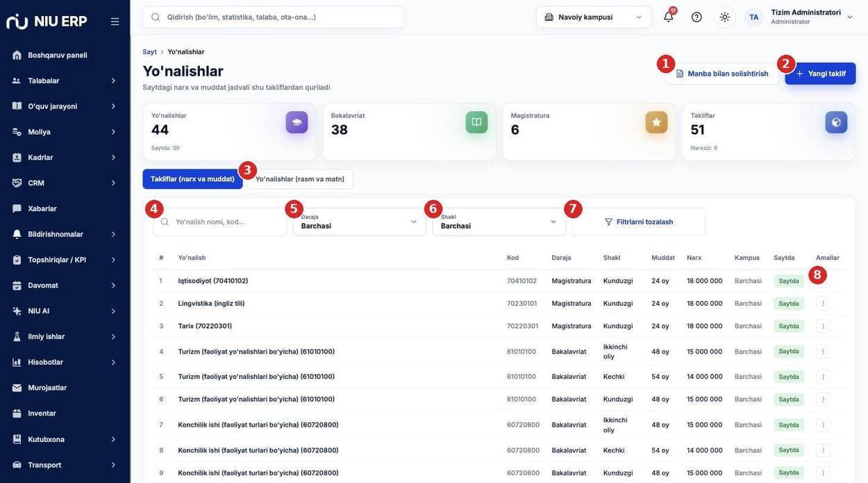Expand the Kutubxona sidebar section

(65, 439)
